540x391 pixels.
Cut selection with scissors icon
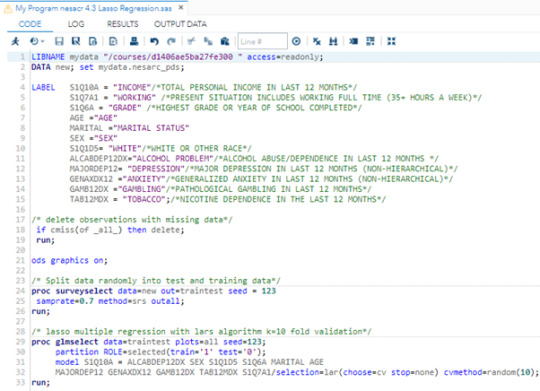tap(191, 41)
